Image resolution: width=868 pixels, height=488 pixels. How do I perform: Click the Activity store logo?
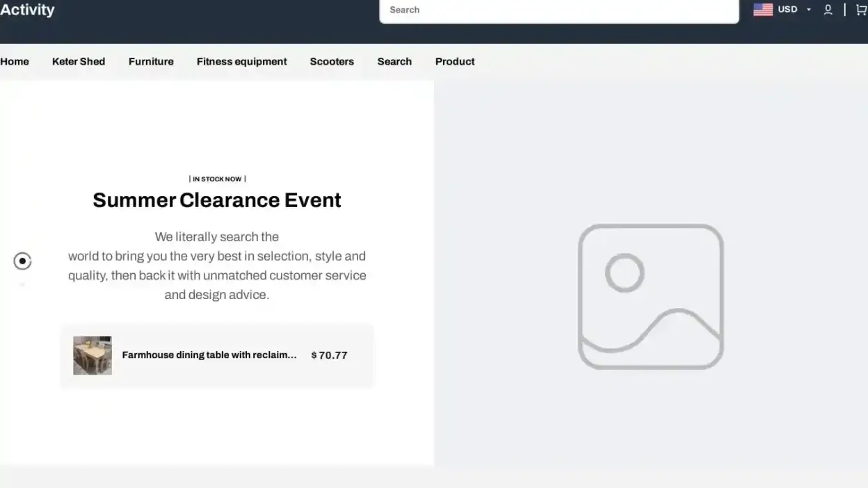coord(27,10)
